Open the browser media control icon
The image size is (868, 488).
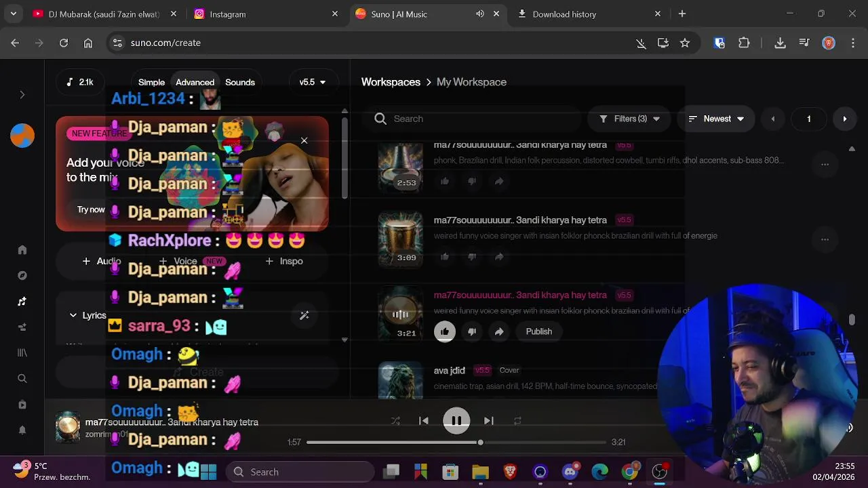point(804,43)
